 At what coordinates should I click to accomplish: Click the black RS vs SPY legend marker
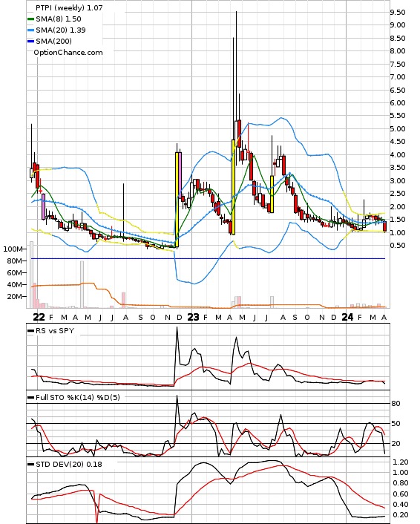tap(30, 331)
